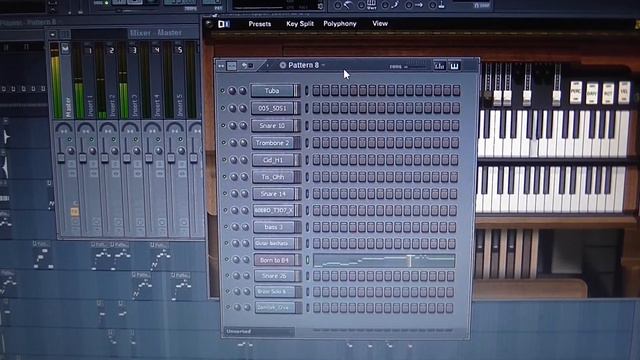Click the Master track icon at mixer top
Viewport: 640px width, 360px height.
[x=65, y=48]
